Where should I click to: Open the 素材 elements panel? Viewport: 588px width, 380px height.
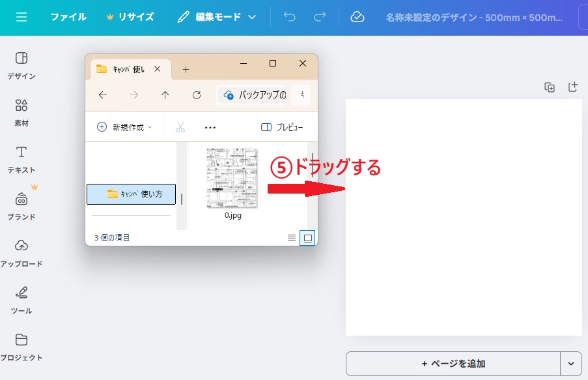[x=21, y=112]
